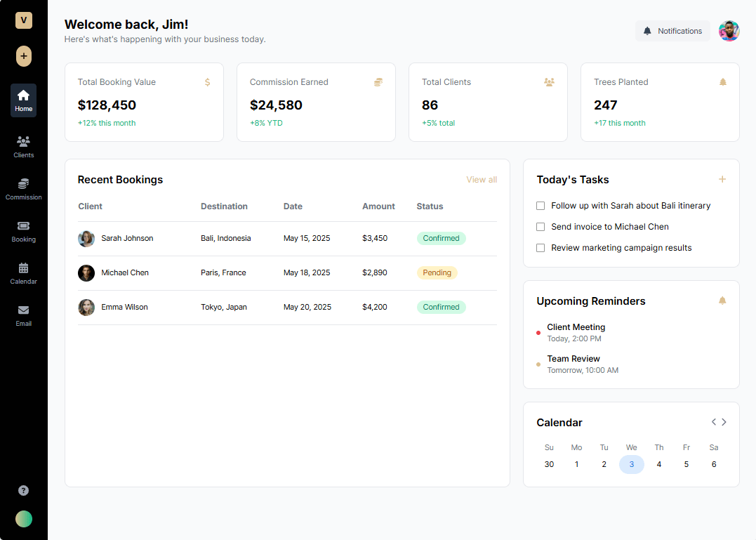The image size is (756, 540).
Task: Open the Notifications button
Action: (x=672, y=31)
